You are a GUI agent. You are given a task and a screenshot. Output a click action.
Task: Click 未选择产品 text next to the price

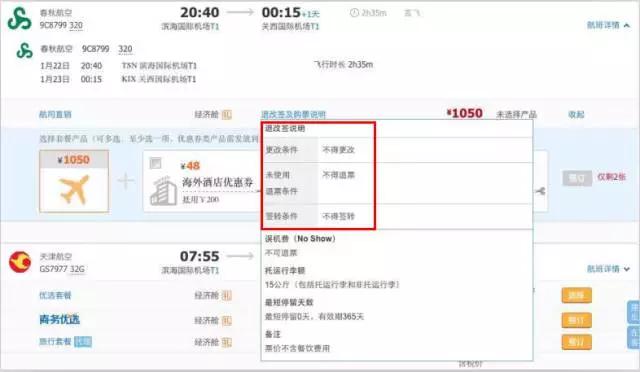click(x=516, y=115)
